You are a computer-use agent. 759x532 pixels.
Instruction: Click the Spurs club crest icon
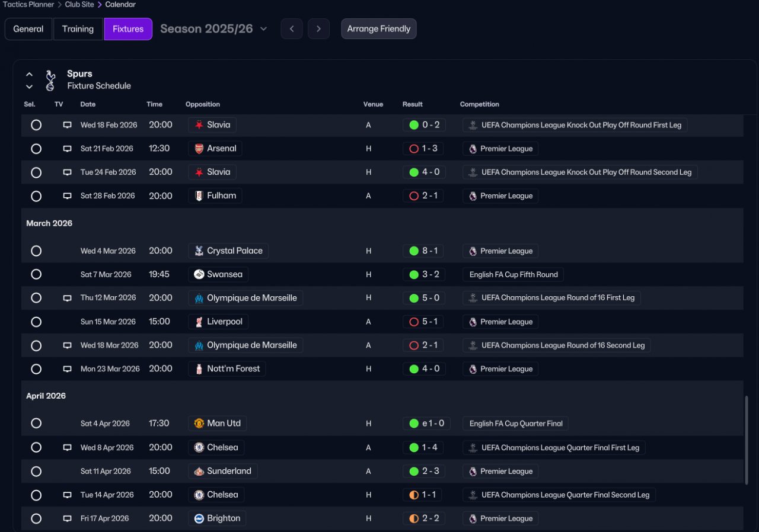click(50, 80)
